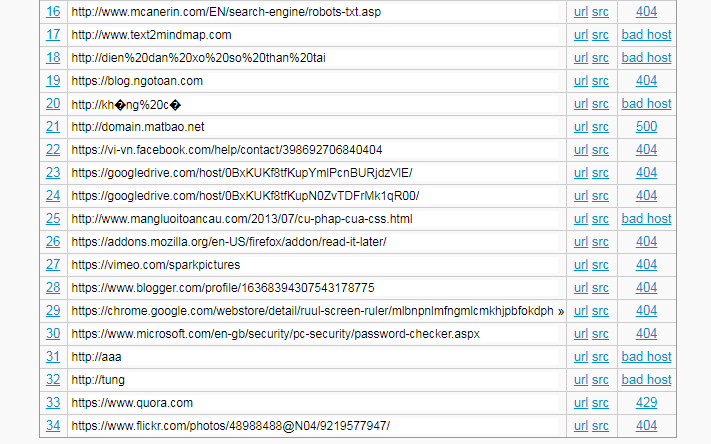Click 'url' link for vimeo.com/sparkpictures row
The height and width of the screenshot is (444, 711).
pyautogui.click(x=581, y=265)
